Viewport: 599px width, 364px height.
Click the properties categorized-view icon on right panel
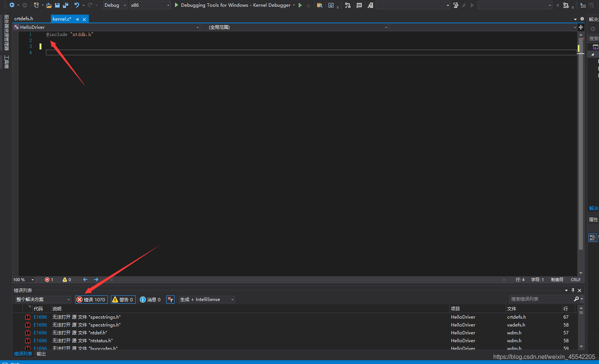(592, 238)
